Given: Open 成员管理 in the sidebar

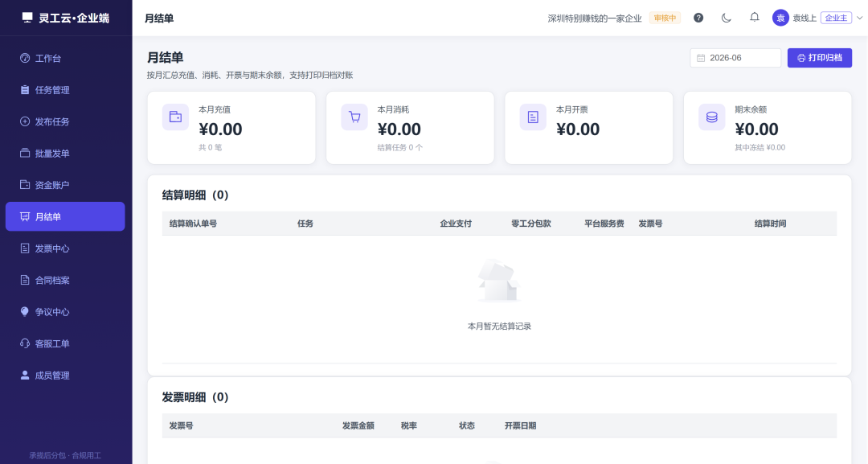Looking at the screenshot, I should (x=65, y=376).
